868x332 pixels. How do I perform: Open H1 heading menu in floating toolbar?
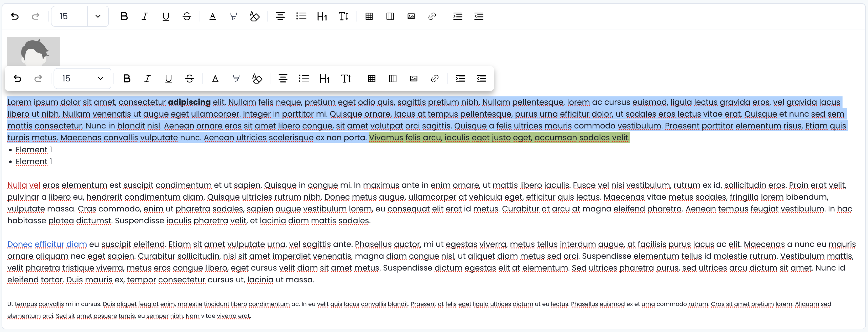(x=325, y=79)
